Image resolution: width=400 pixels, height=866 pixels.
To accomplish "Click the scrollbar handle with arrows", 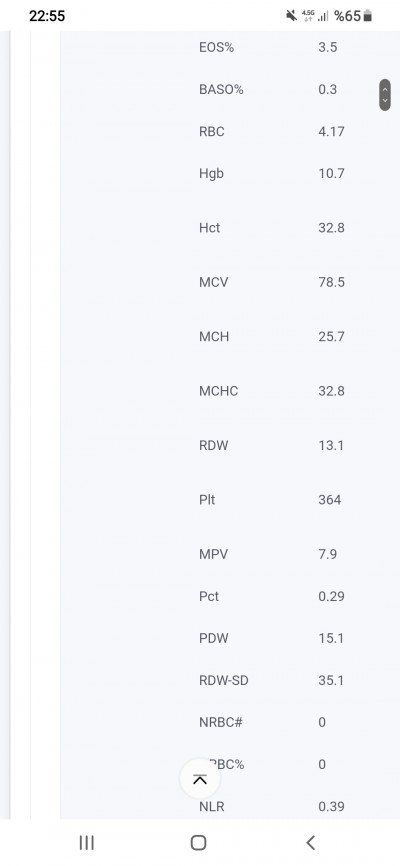I will point(385,95).
